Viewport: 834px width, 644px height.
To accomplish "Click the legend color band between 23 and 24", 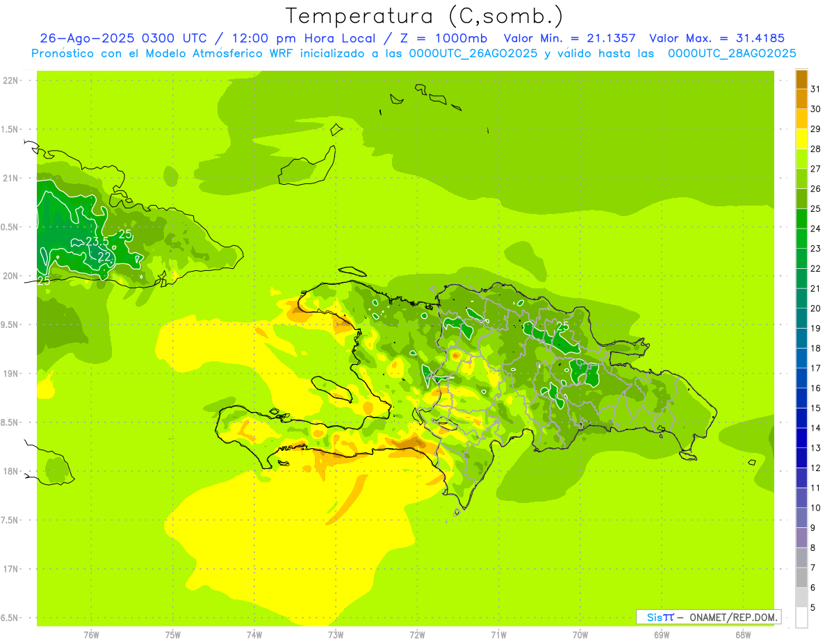I will pos(801,238).
